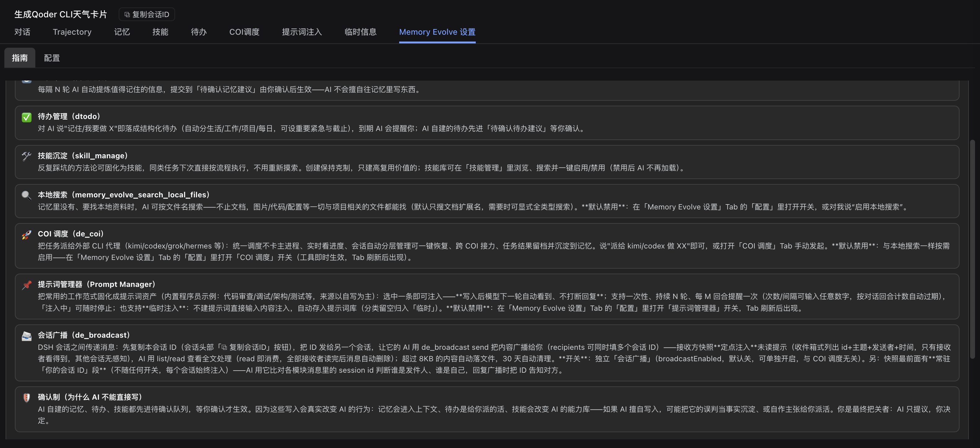Select the 指南 sub-tab
This screenshot has width=980, height=448.
pyautogui.click(x=20, y=58)
